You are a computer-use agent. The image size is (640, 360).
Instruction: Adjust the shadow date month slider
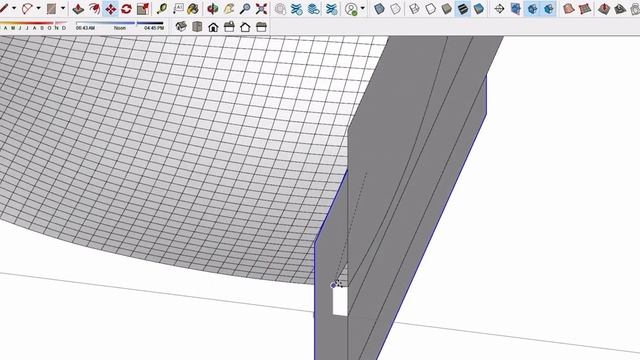click(33, 24)
